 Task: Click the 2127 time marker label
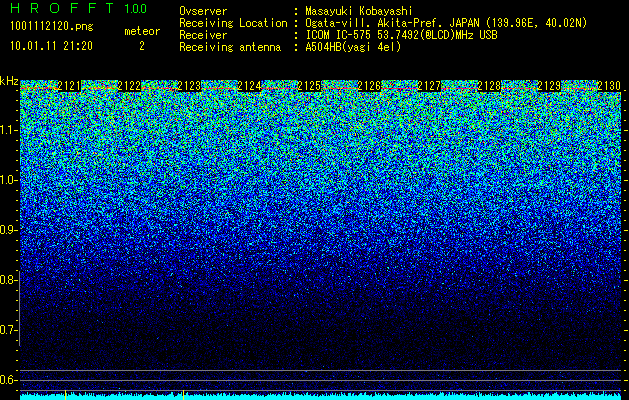pos(429,86)
